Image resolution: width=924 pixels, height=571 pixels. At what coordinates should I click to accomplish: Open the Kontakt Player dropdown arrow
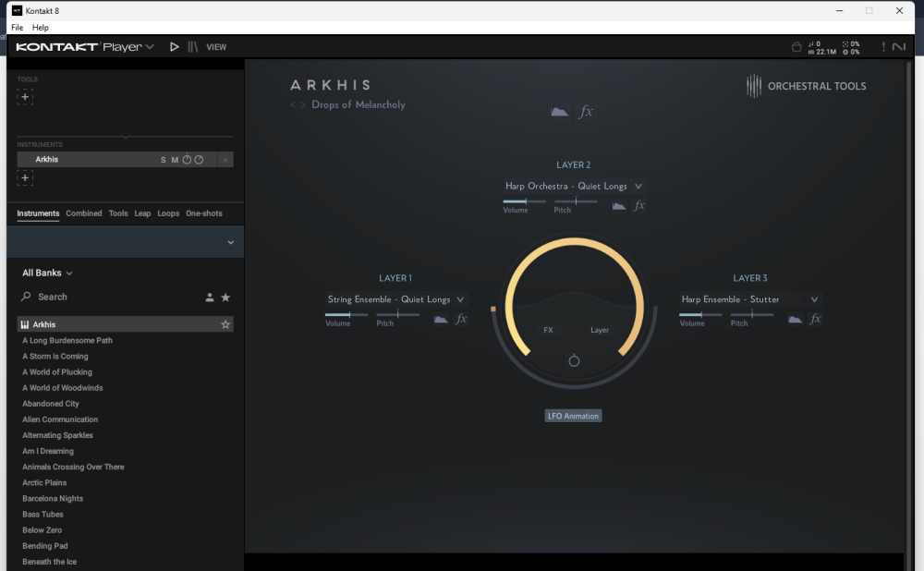pyautogui.click(x=150, y=46)
